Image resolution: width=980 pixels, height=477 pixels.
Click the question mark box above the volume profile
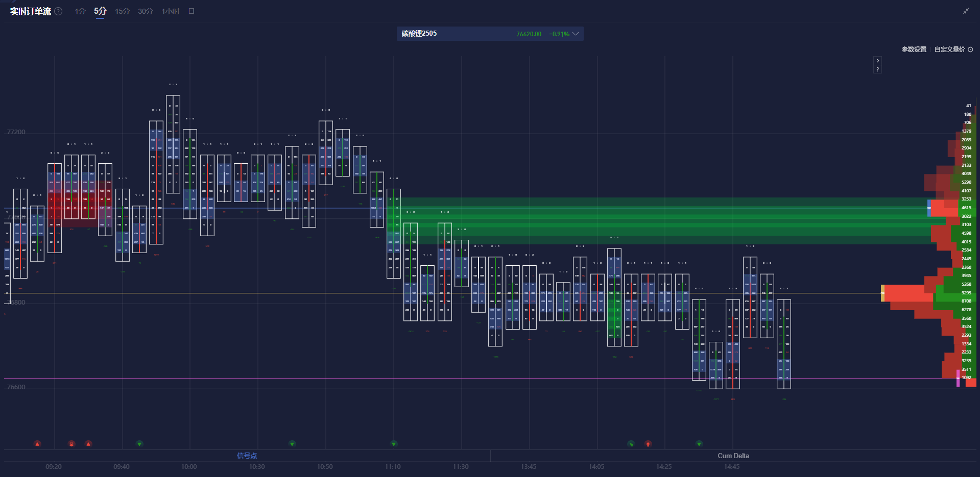click(x=877, y=69)
